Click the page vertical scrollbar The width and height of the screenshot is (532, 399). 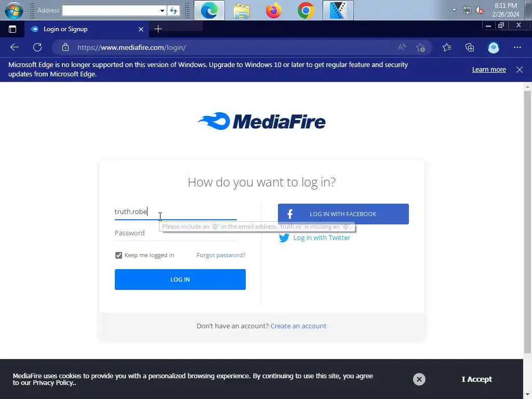[x=527, y=222]
